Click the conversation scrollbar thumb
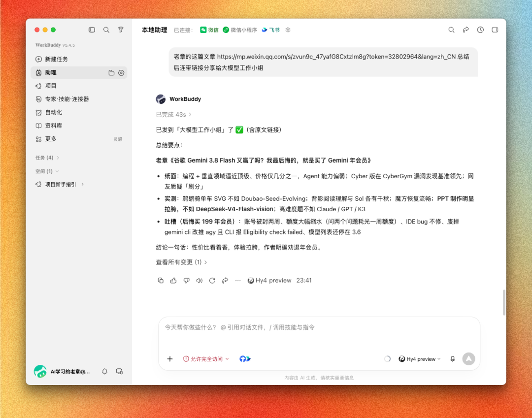 click(x=504, y=302)
